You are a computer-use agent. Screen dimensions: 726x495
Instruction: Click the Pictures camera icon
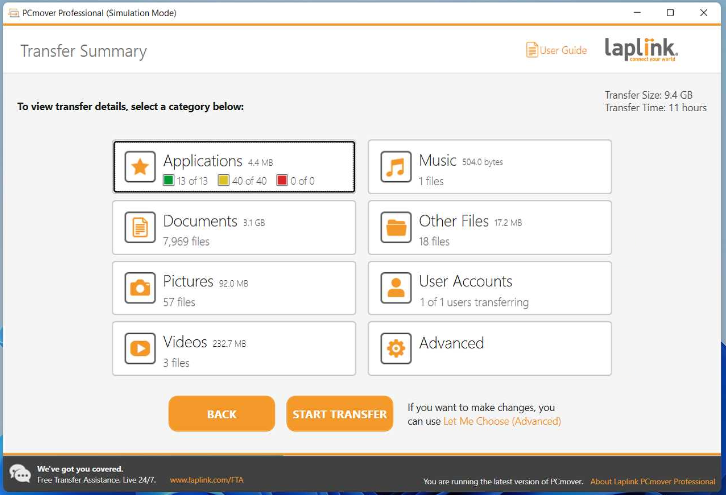coord(140,288)
